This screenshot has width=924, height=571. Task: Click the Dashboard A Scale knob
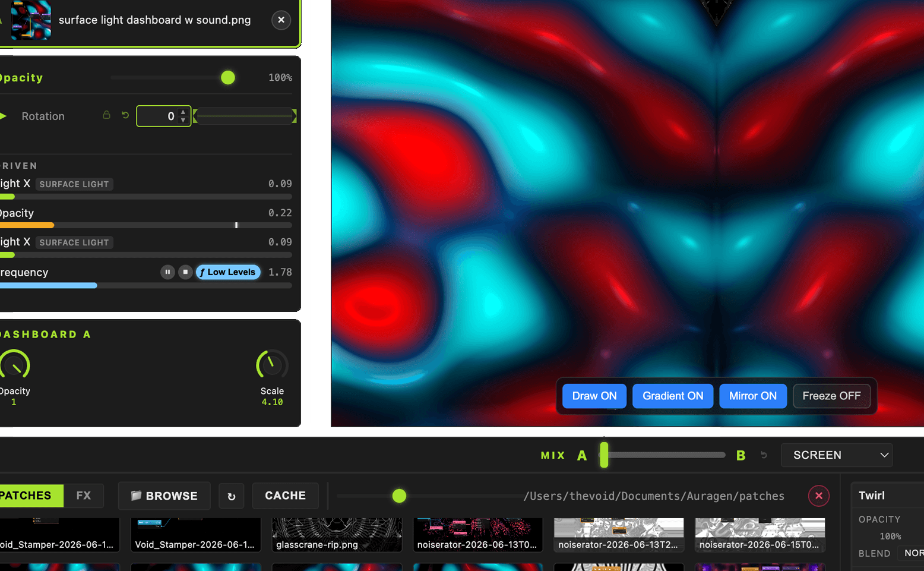pos(272,365)
